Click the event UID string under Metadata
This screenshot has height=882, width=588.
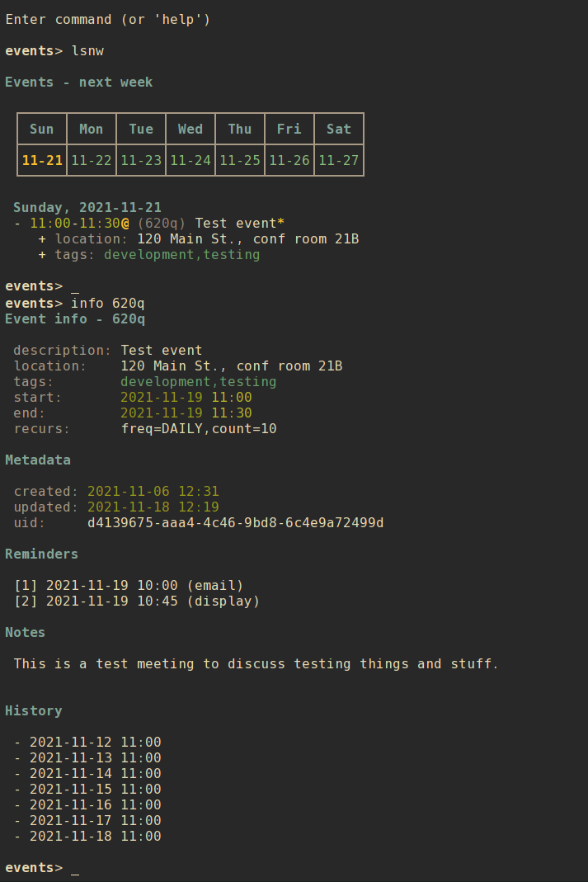235,523
